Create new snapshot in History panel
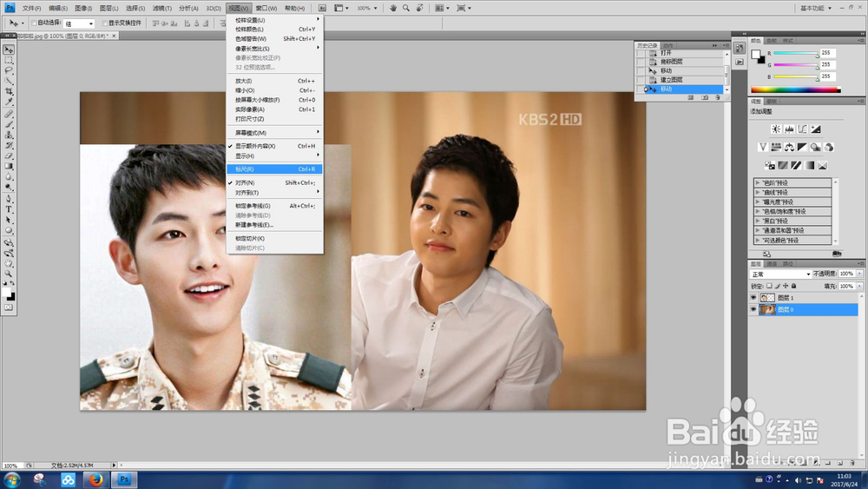 click(x=705, y=97)
